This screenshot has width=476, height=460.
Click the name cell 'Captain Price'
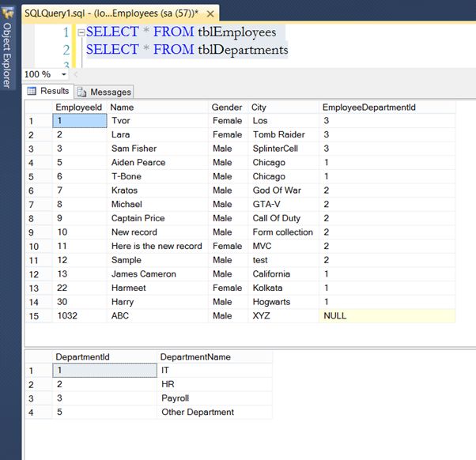pos(157,218)
